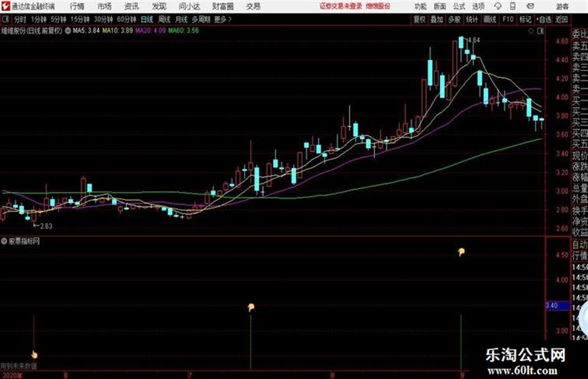Expand the 股票指标网 indicator dropdown arrow
This screenshot has width=588, height=379.
pyautogui.click(x=4, y=241)
